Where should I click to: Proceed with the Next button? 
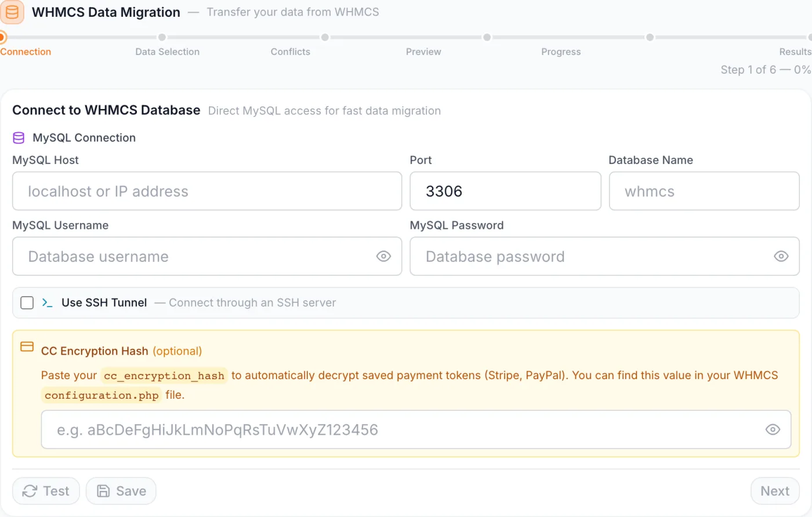pos(775,491)
